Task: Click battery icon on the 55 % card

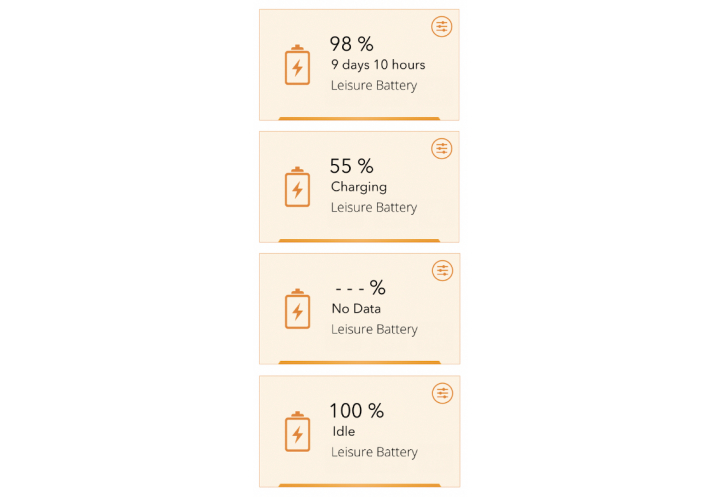Action: point(298,187)
